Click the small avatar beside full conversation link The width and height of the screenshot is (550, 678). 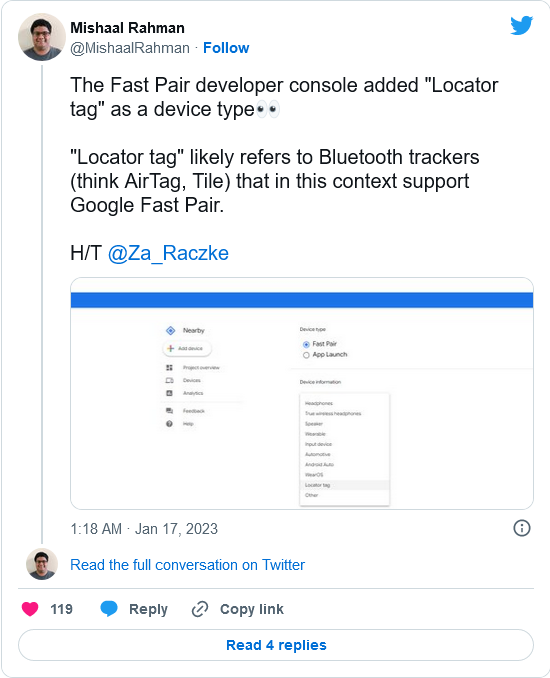[42, 564]
